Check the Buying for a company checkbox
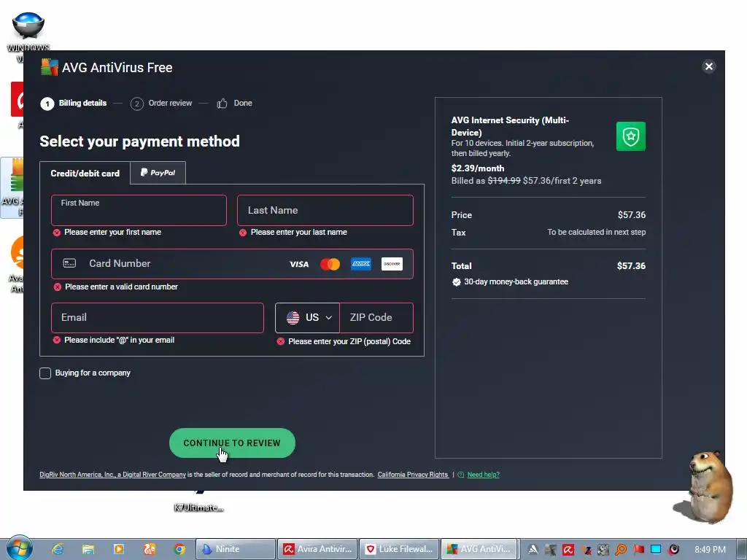Viewport: 747px width, 560px height. (45, 373)
